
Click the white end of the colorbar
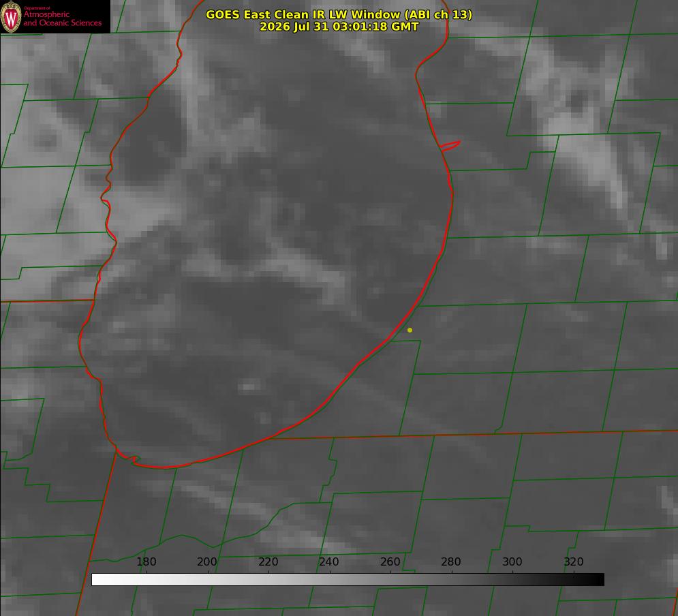click(x=99, y=580)
